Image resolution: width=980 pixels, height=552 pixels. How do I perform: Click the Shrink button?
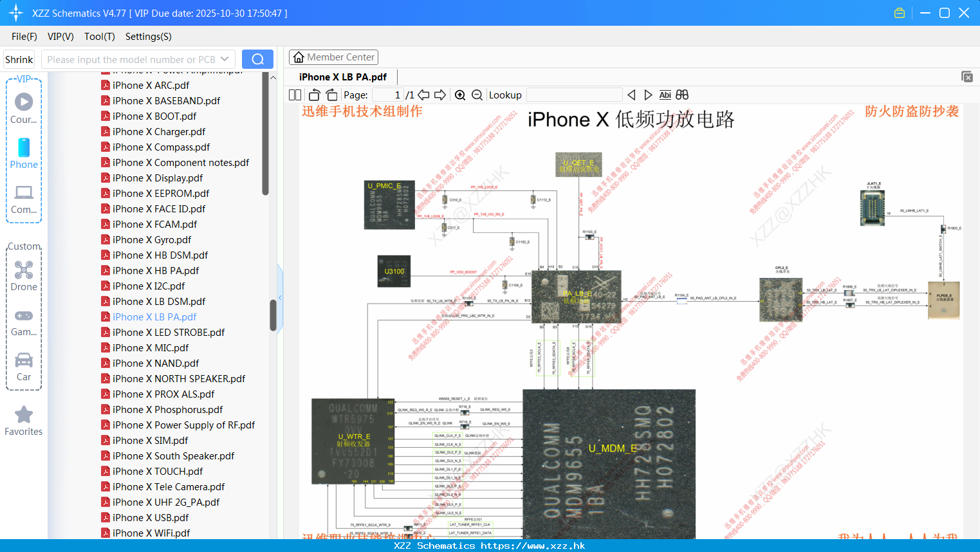click(x=19, y=59)
